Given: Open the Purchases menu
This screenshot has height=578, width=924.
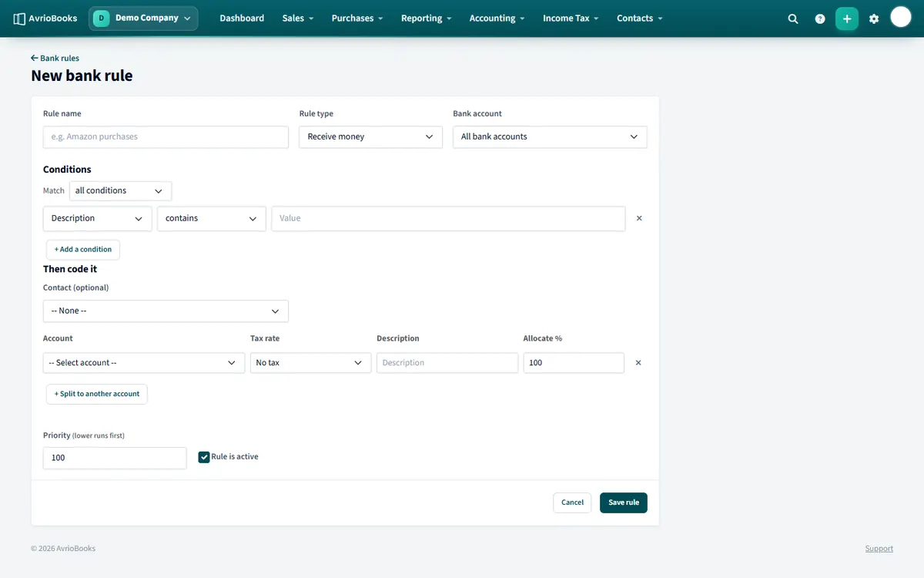Looking at the screenshot, I should [x=357, y=18].
